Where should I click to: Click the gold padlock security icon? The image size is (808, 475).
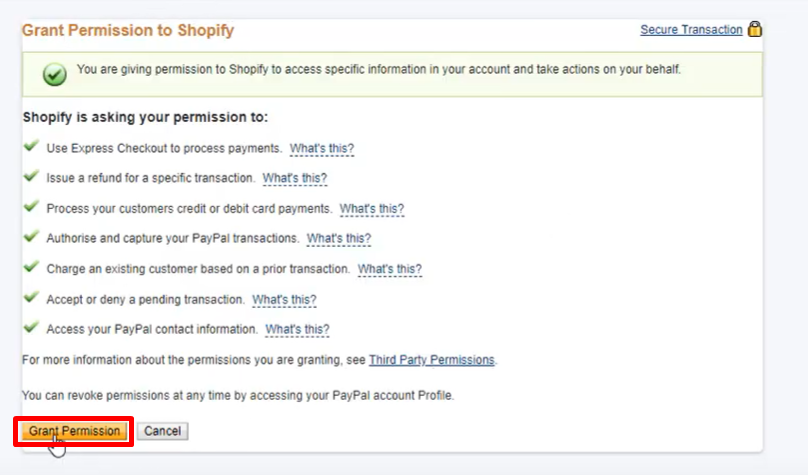pyautogui.click(x=755, y=30)
